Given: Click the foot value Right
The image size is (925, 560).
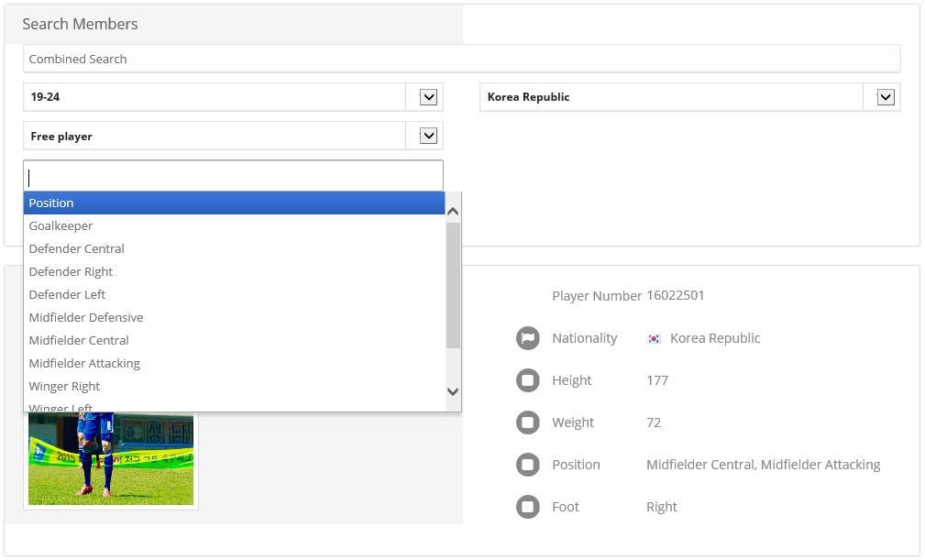Looking at the screenshot, I should click(662, 507).
